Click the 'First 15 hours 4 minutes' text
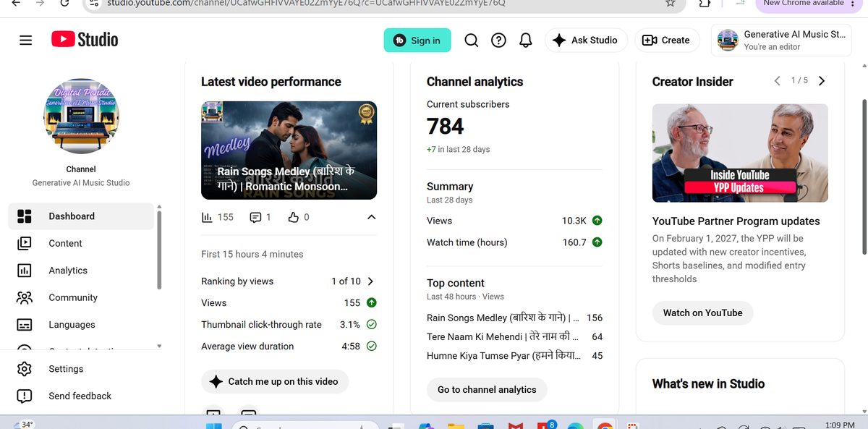Viewport: 868px width, 429px height. (x=252, y=254)
